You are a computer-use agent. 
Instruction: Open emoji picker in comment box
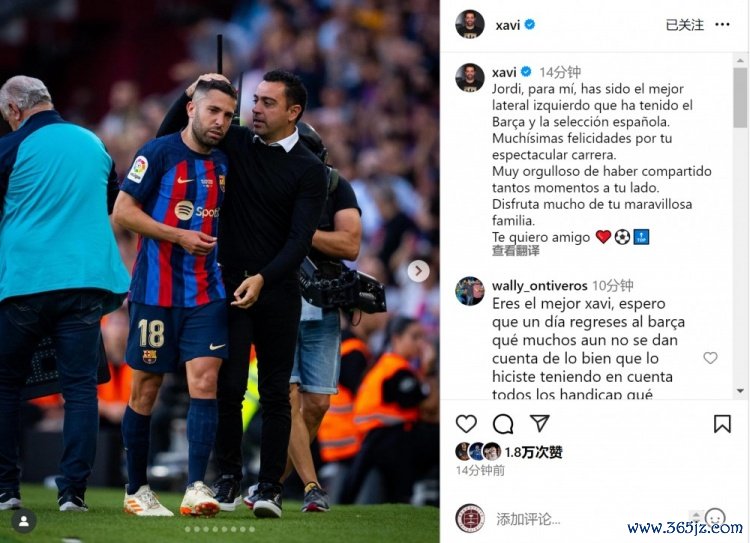pyautogui.click(x=715, y=518)
